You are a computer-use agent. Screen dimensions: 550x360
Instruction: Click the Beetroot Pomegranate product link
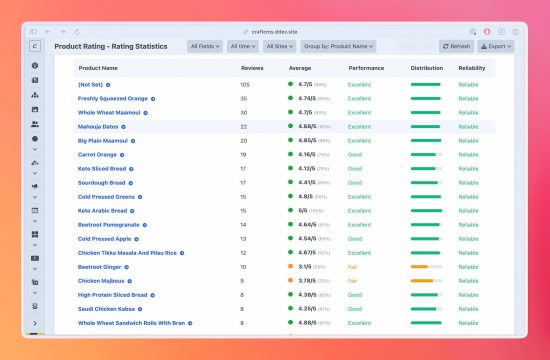108,225
